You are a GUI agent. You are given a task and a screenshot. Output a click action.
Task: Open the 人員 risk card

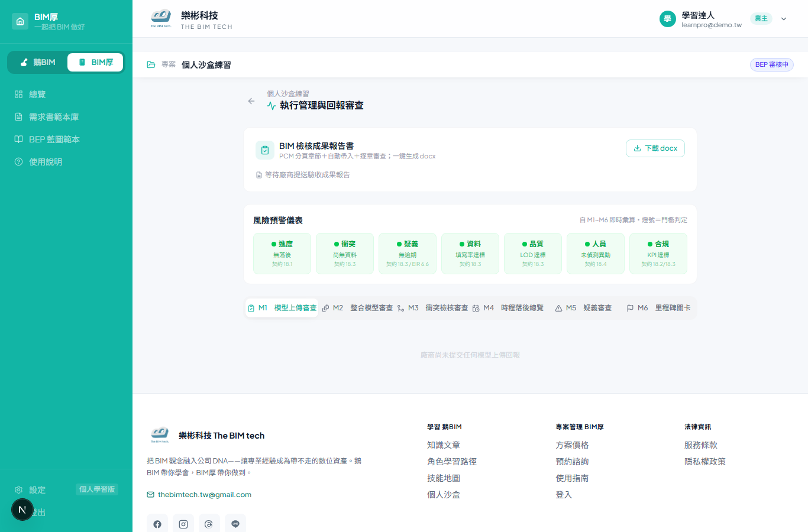pos(596,254)
